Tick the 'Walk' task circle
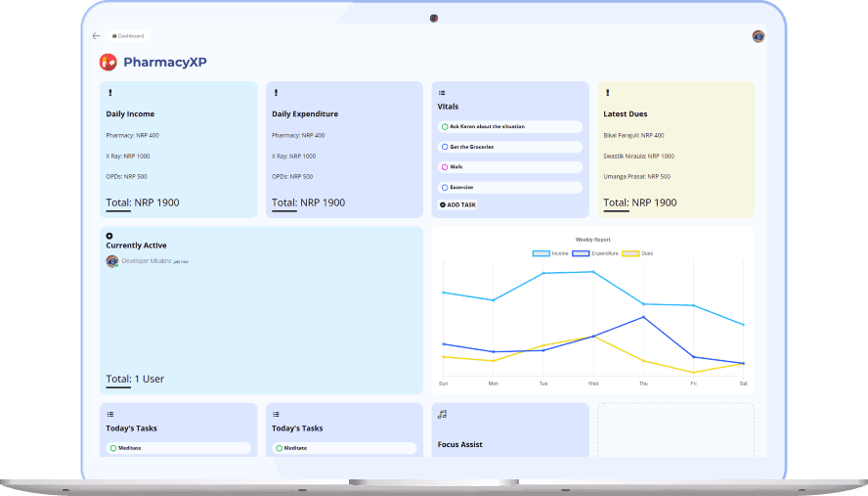 (445, 167)
